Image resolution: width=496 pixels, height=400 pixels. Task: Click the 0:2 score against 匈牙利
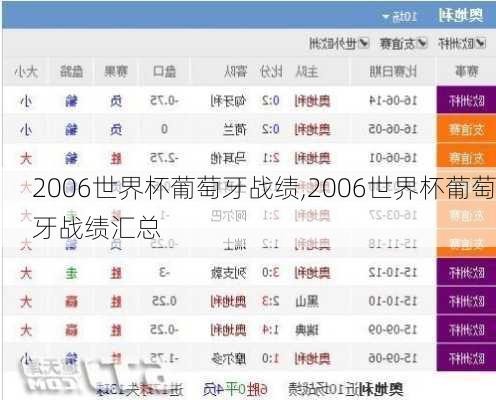coord(271,100)
